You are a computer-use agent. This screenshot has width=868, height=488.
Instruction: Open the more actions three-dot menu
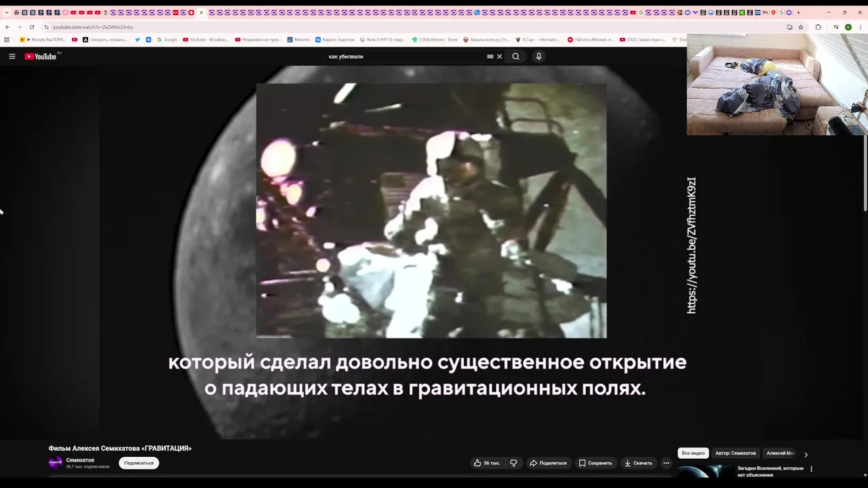point(666,463)
